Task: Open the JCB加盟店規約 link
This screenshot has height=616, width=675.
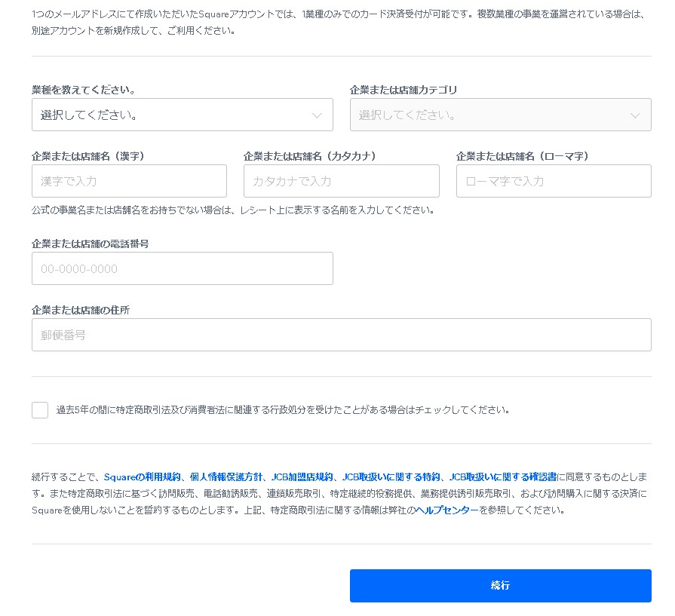Action: point(302,477)
